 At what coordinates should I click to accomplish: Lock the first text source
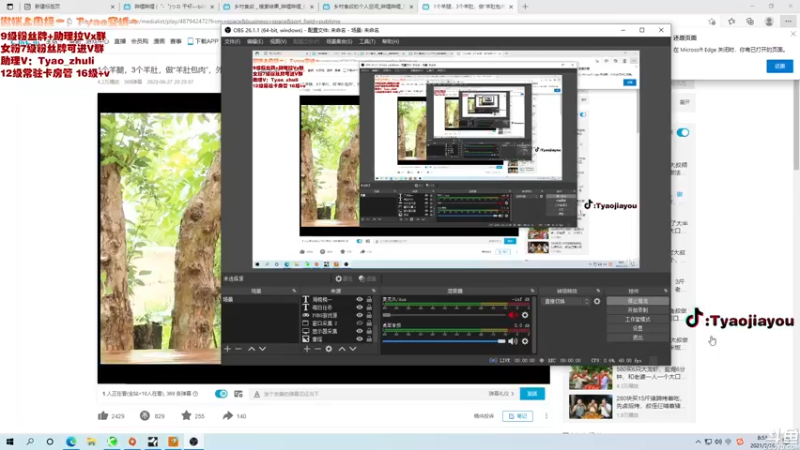coord(369,299)
